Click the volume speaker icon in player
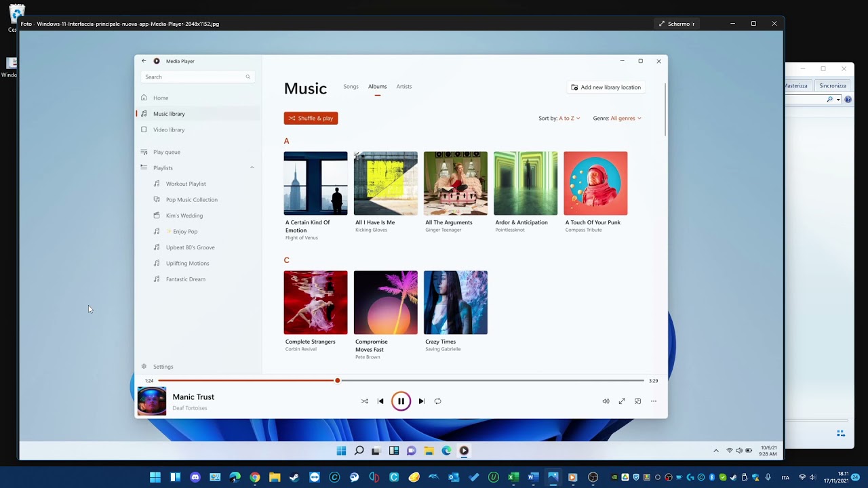This screenshot has width=868, height=488. 606,401
